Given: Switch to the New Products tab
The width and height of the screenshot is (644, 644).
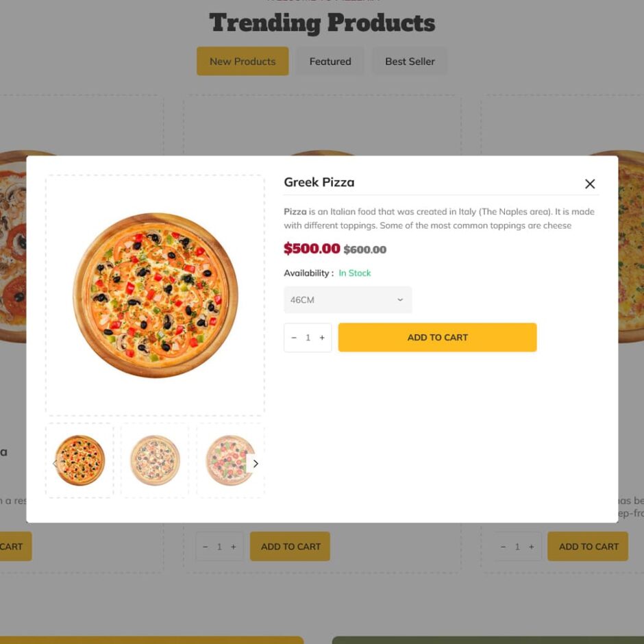Looking at the screenshot, I should (243, 62).
